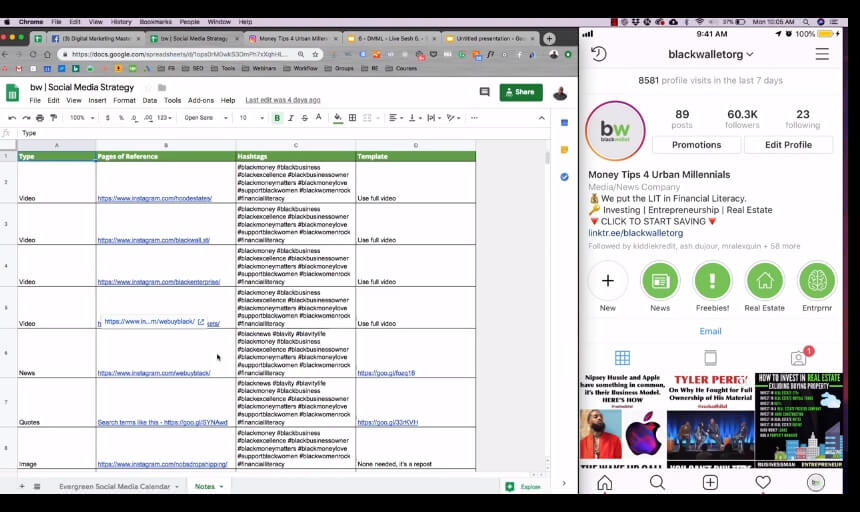
Task: Open vertical align dropdown
Action: pos(414,118)
